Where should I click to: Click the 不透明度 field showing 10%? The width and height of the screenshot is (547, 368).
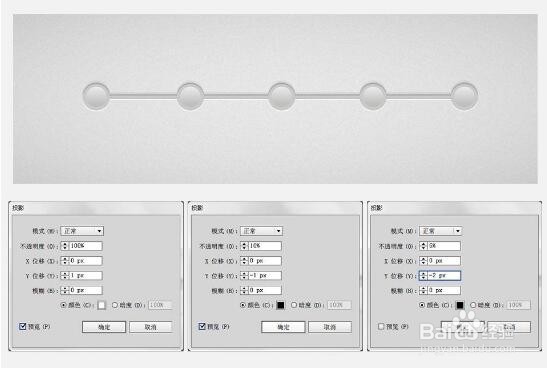265,246
